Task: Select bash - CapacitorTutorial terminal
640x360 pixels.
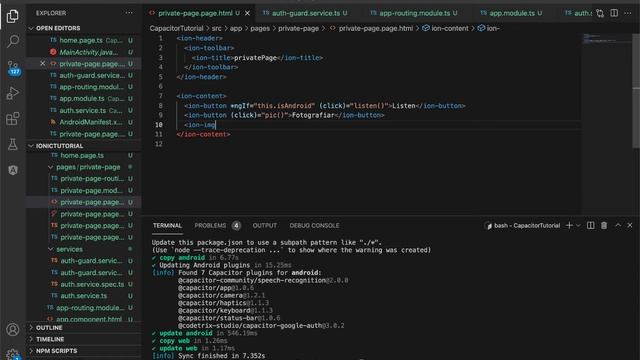Action: (522, 225)
